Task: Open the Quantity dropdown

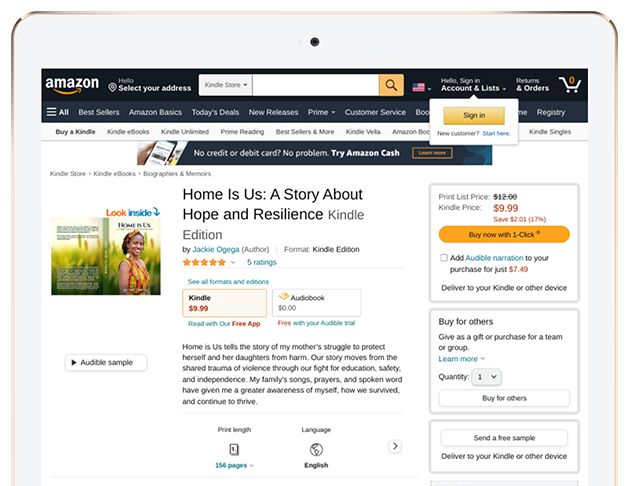Action: tap(488, 376)
